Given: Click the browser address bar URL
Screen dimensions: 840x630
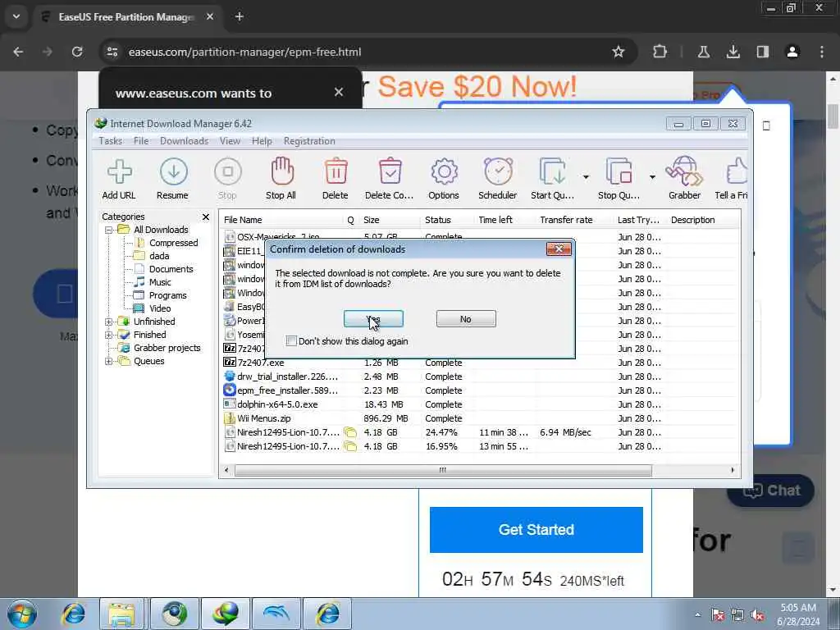Looking at the screenshot, I should pyautogui.click(x=244, y=52).
